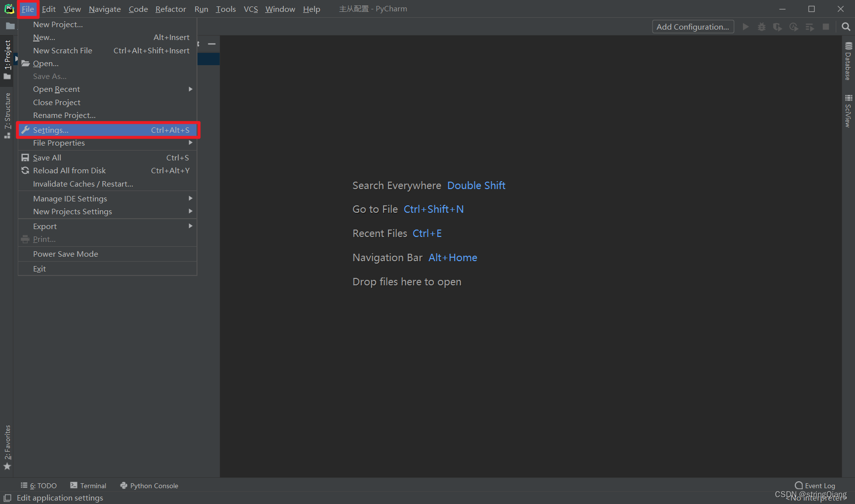Click the Stop square icon in toolbar
This screenshot has width=855, height=504.
826,27
